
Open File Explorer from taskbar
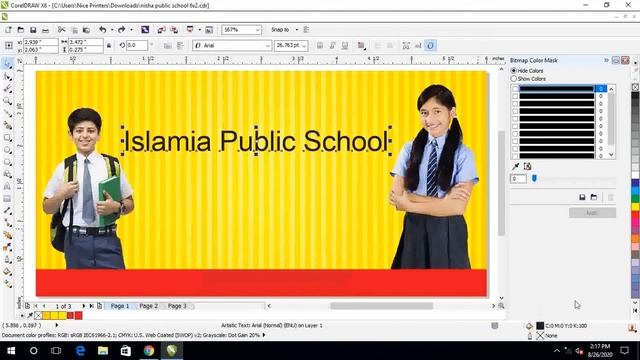coord(103,351)
